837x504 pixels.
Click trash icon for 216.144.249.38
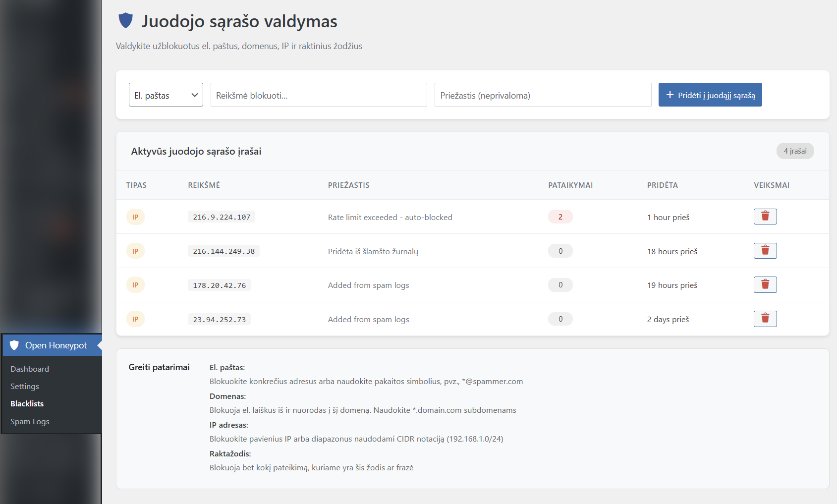765,251
